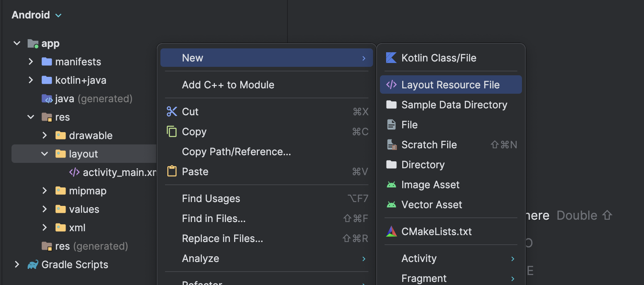Open the Activity submenu
Viewport: 644px width, 285px height.
point(451,258)
